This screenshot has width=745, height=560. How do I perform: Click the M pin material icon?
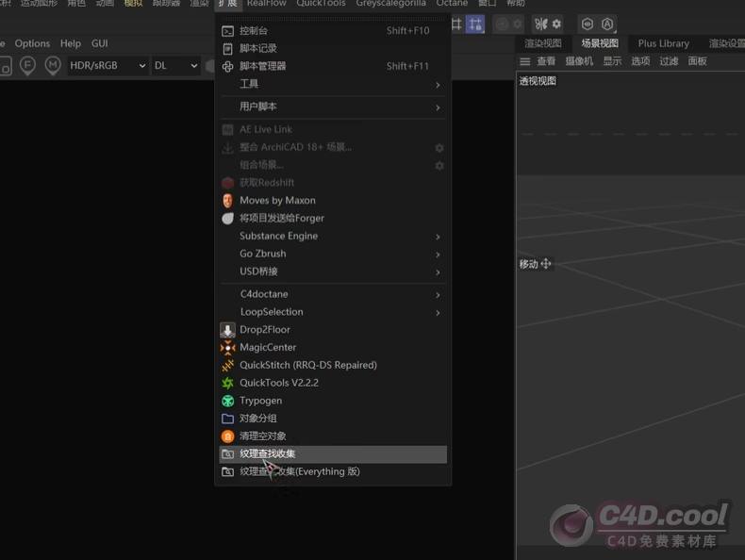coord(53,66)
